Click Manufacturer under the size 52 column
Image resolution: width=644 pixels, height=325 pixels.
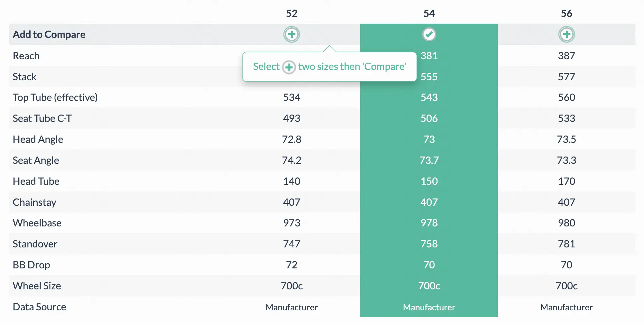pos(292,307)
